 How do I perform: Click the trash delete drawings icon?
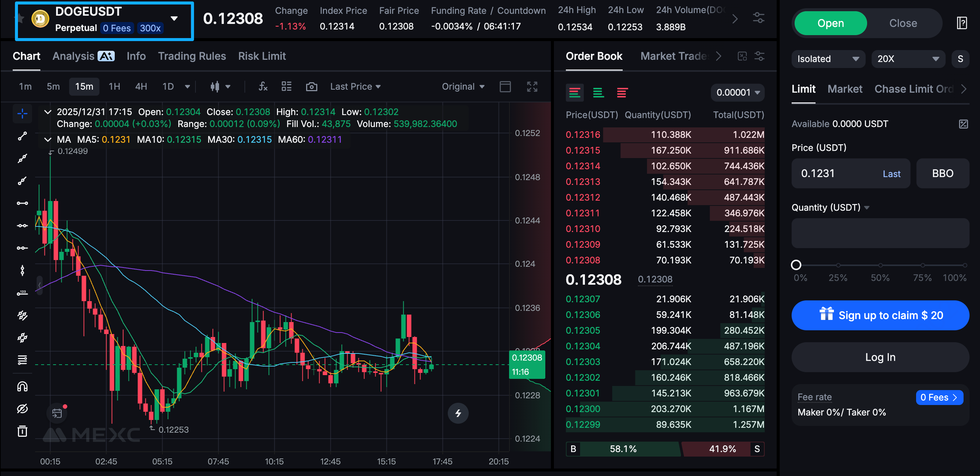point(22,431)
